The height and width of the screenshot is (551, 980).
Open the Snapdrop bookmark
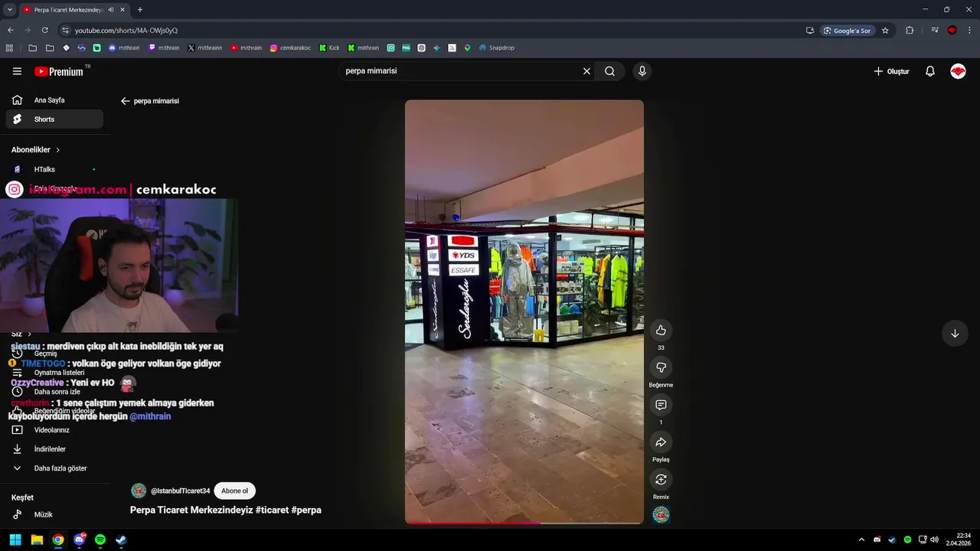click(497, 47)
